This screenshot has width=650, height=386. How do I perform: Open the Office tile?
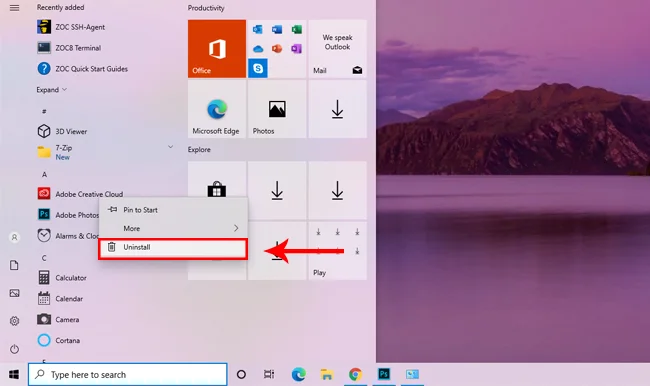217,49
